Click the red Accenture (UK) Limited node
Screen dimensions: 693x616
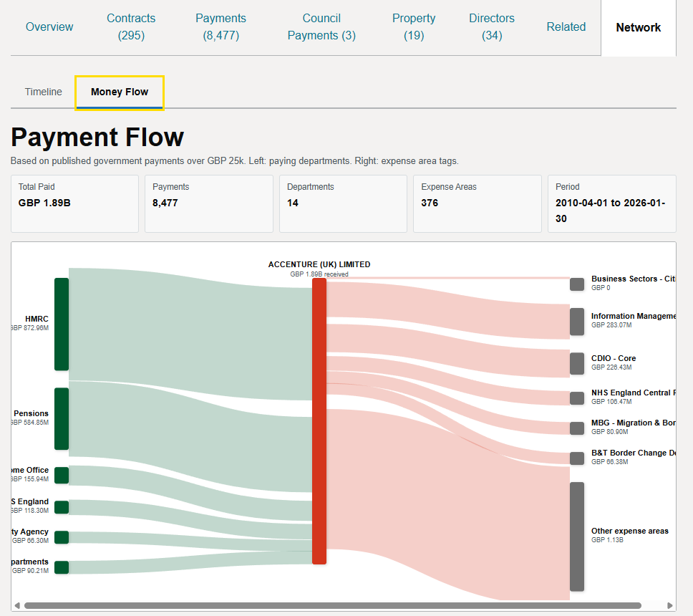click(319, 421)
